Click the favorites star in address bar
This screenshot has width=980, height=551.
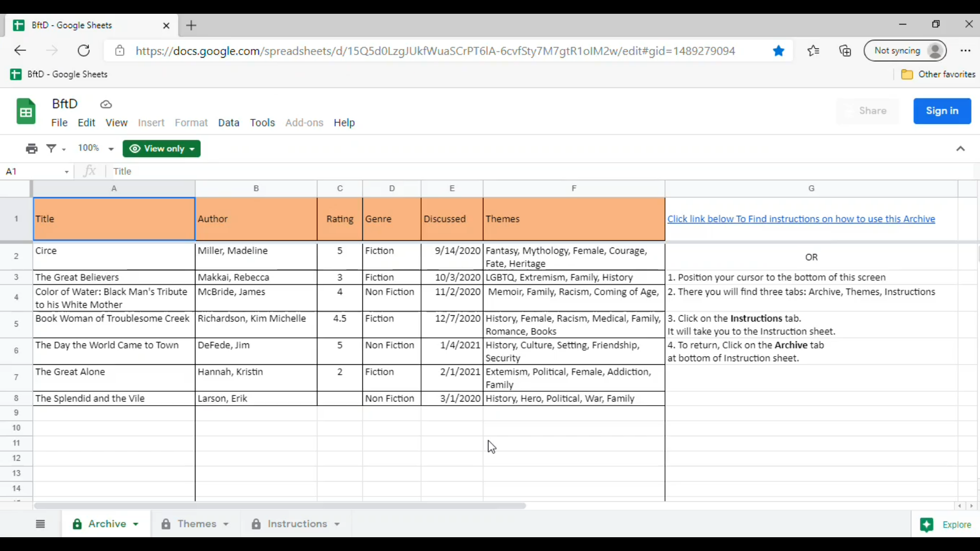(778, 51)
